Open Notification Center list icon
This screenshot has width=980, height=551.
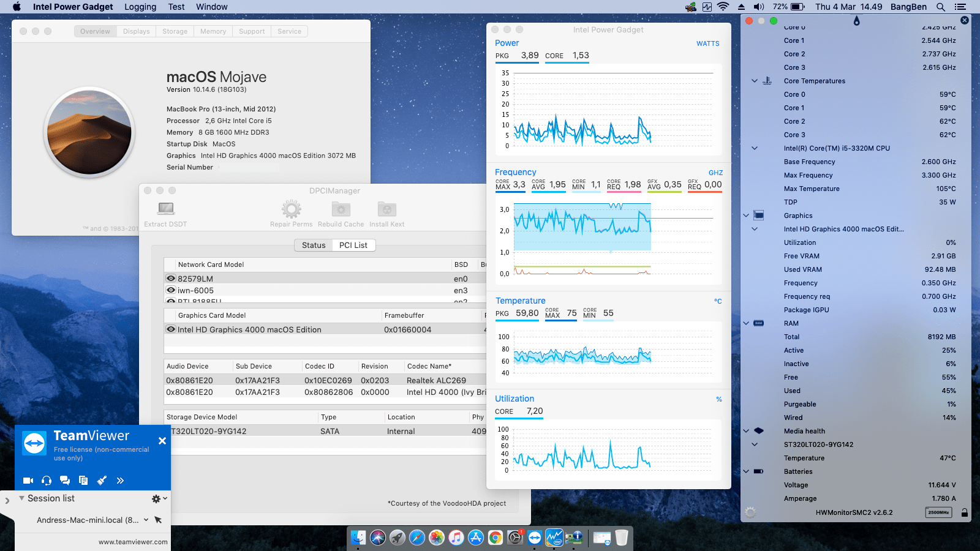(960, 7)
